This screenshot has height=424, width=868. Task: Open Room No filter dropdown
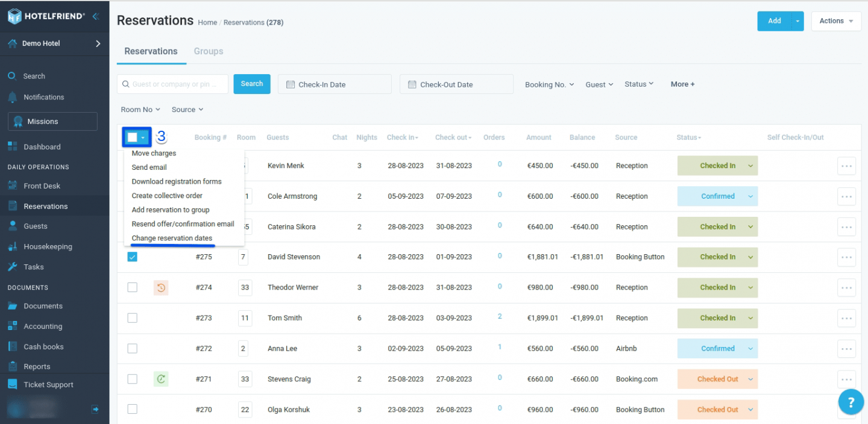click(140, 110)
